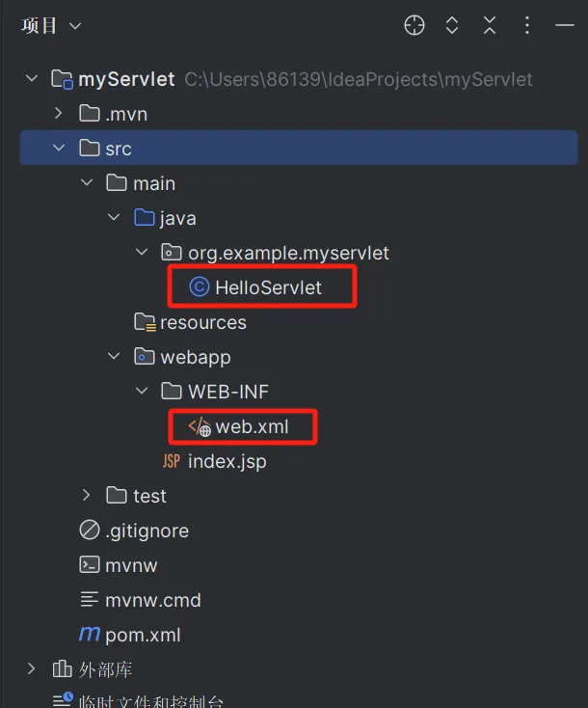This screenshot has height=708, width=588.
Task: Click the HelloServlet class icon
Action: pos(199,286)
